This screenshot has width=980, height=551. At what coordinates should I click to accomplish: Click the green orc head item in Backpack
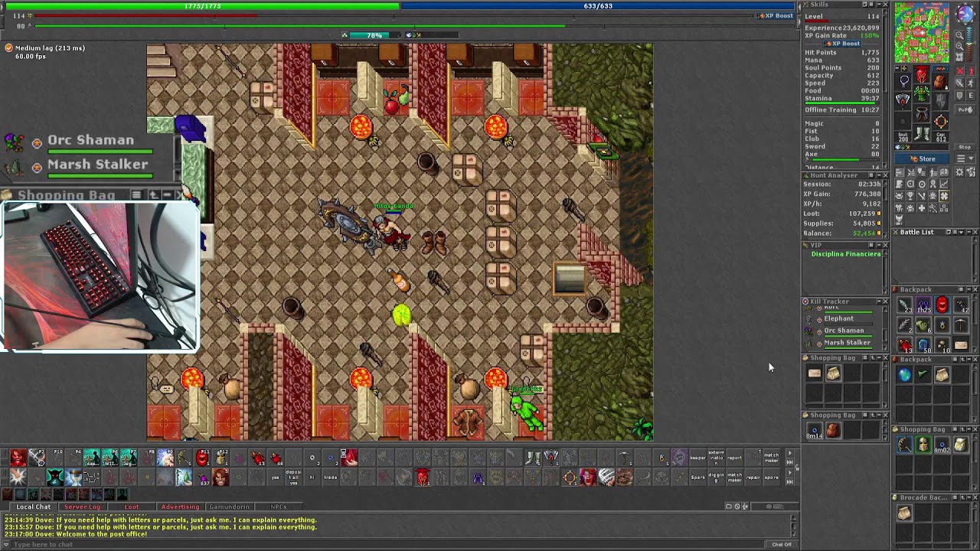coord(924,324)
